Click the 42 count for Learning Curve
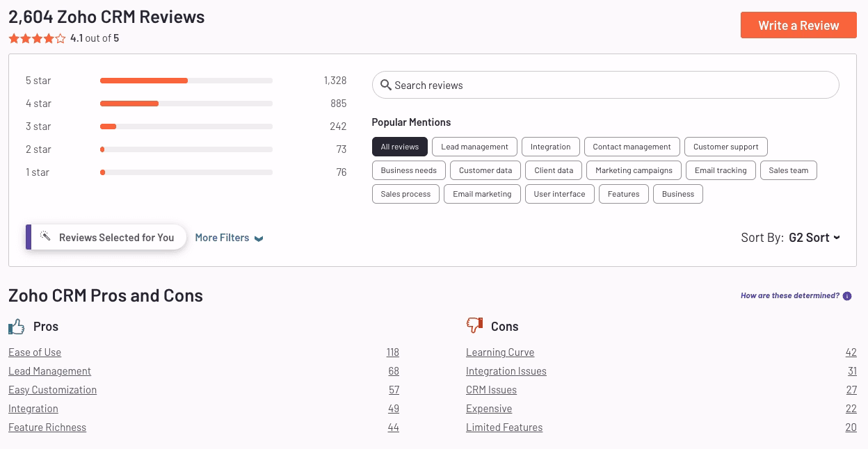This screenshot has height=449, width=868. tap(851, 352)
